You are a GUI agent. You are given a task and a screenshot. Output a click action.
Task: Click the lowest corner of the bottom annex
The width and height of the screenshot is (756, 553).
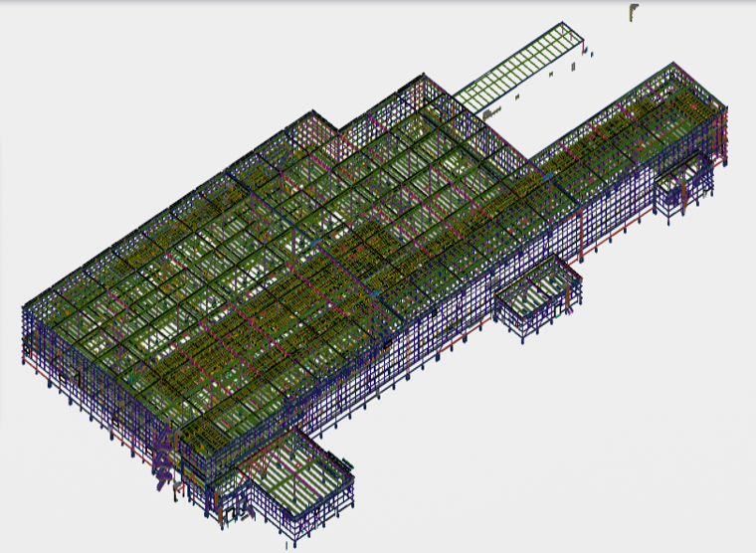click(x=289, y=543)
